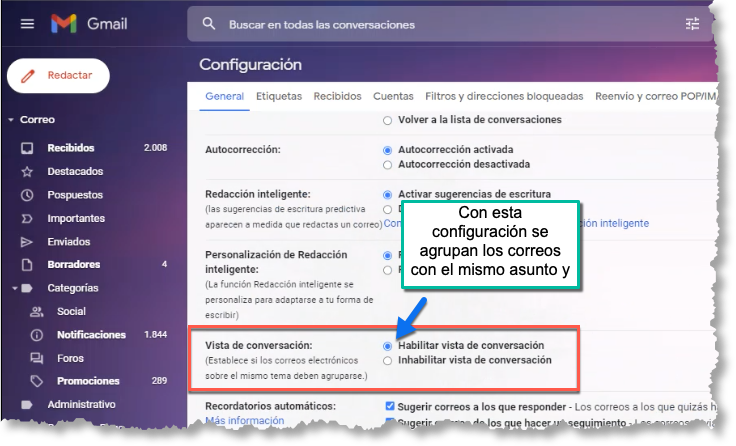The width and height of the screenshot is (736, 446).
Task: Click the Recibidos inbox icon
Action: click(x=27, y=148)
